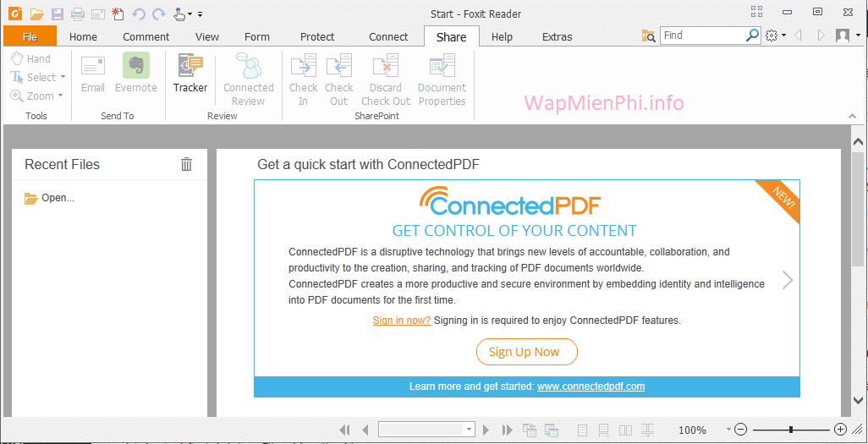Click the Email button in the Send To group
The height and width of the screenshot is (444, 868).
(93, 74)
